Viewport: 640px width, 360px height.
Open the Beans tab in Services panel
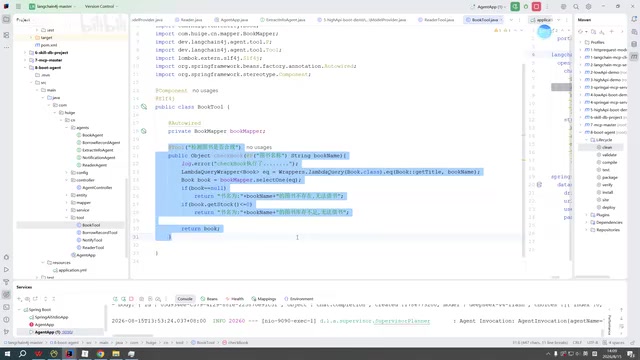pyautogui.click(x=209, y=299)
